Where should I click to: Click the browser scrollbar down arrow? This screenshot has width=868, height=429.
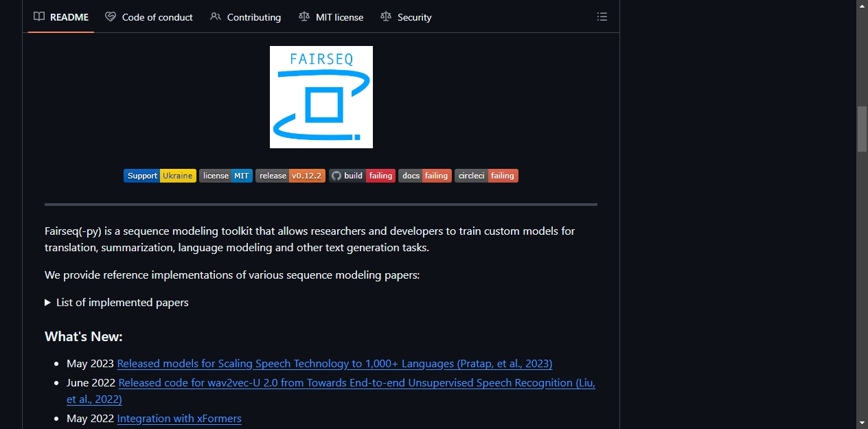(x=862, y=423)
